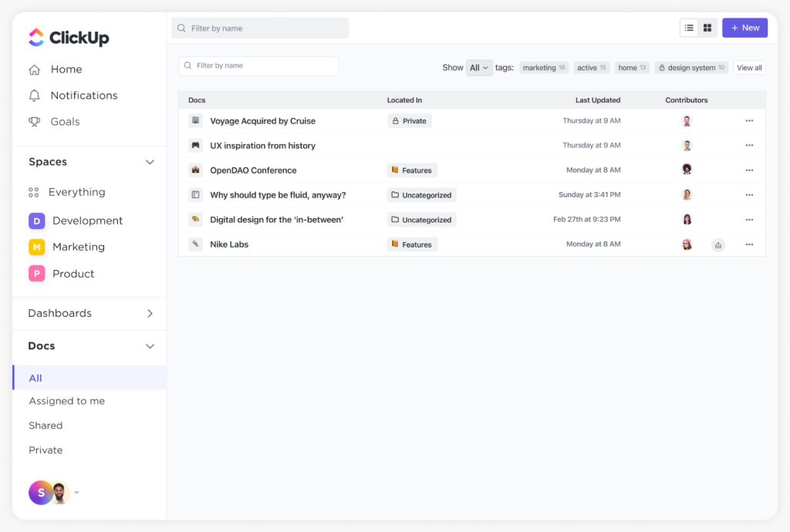Select Assigned to me docs
The height and width of the screenshot is (532, 790).
click(x=67, y=401)
